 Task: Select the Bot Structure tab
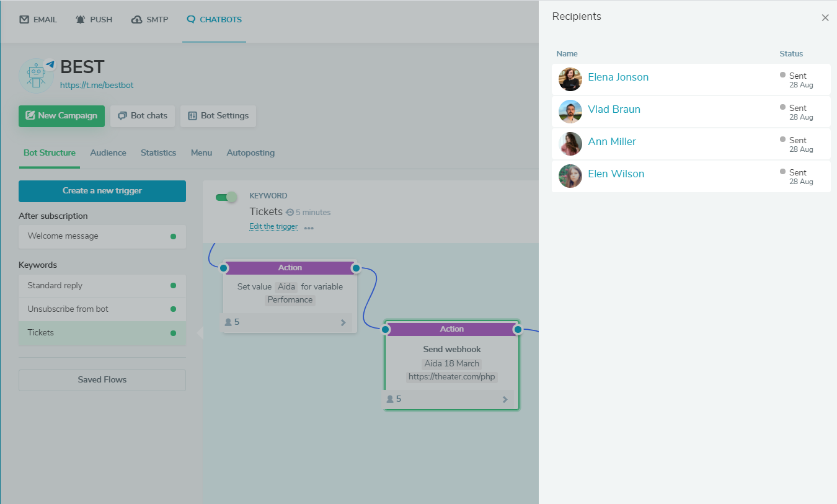50,153
